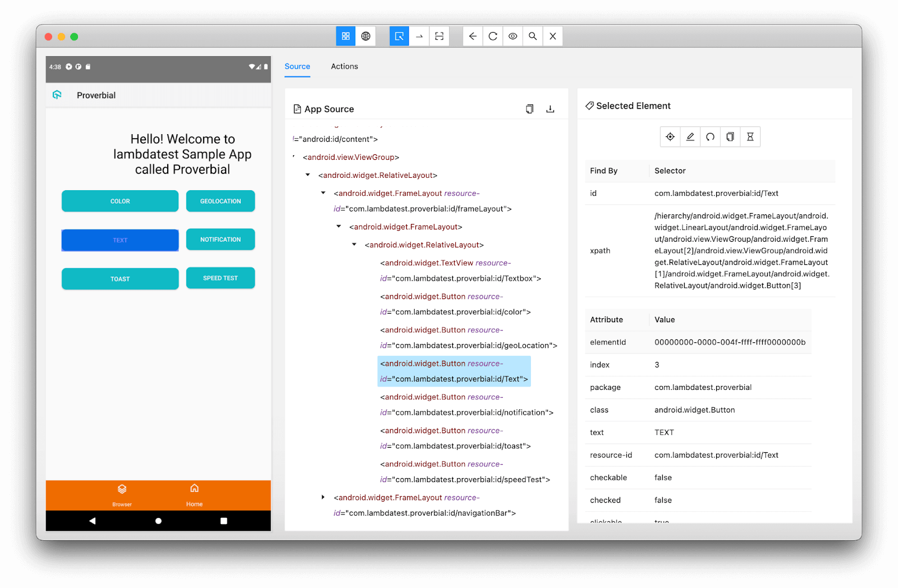
Task: Send keys to element via pencil icon
Action: tap(690, 136)
